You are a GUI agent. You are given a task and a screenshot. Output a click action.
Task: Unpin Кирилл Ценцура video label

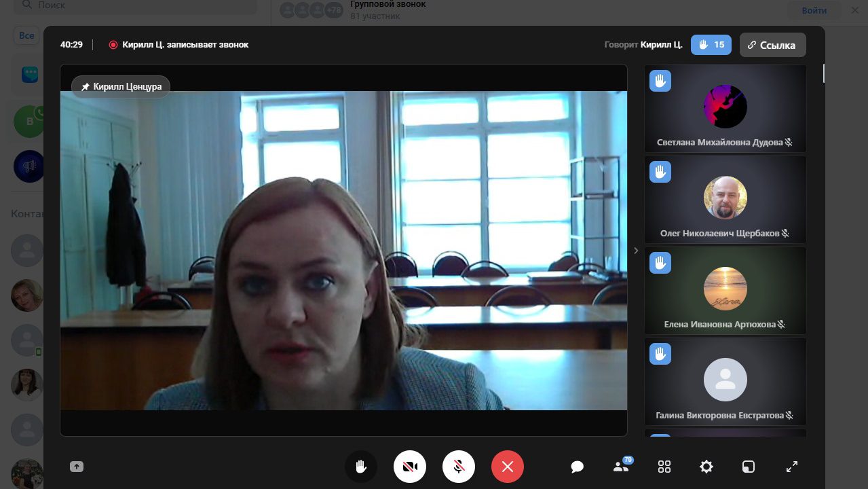point(121,87)
